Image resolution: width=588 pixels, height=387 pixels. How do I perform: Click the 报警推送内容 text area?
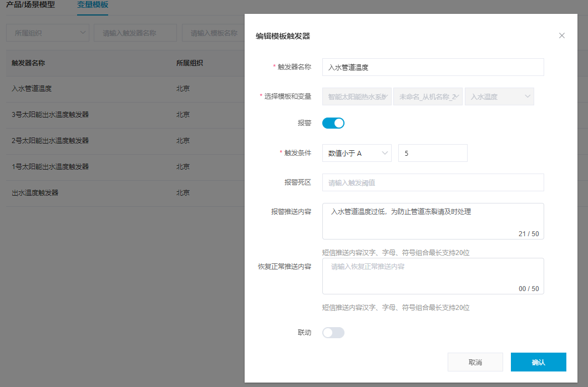(433, 221)
